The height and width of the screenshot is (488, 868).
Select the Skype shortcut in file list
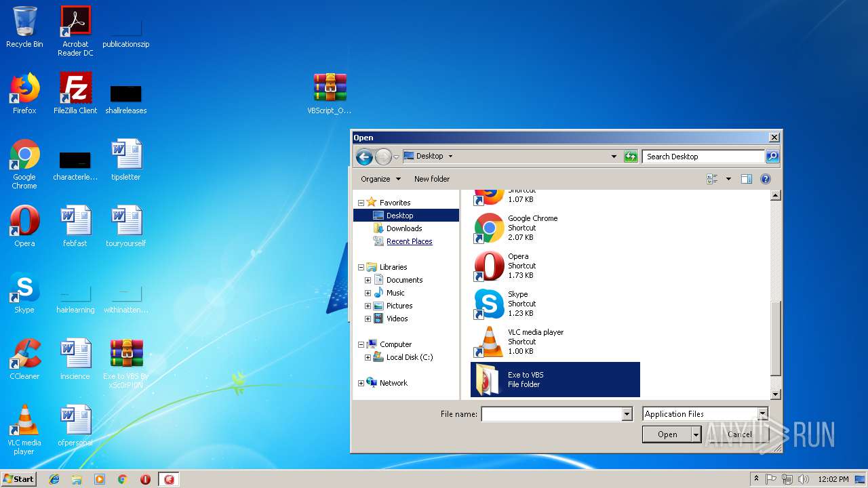tap(555, 304)
